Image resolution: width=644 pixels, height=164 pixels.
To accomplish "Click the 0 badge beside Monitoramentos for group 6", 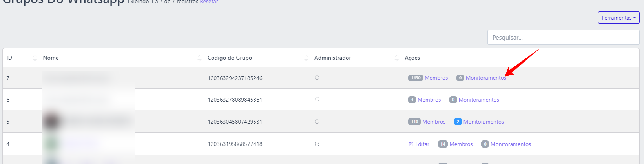I will click(x=453, y=100).
